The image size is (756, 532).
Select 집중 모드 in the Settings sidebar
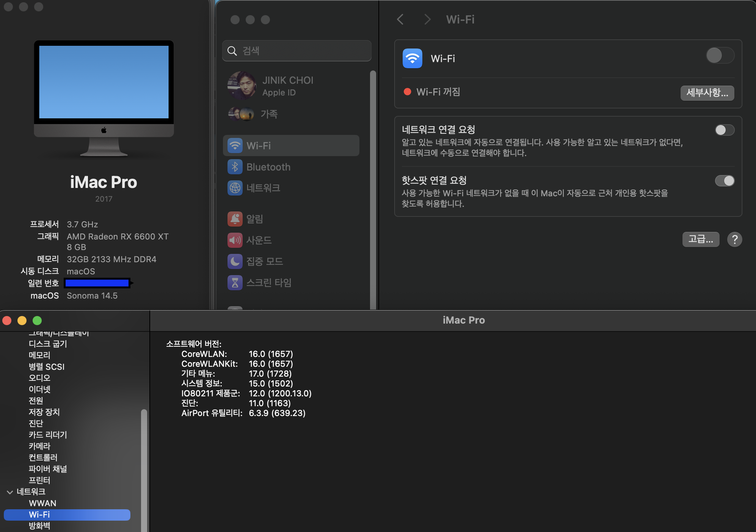(291, 261)
